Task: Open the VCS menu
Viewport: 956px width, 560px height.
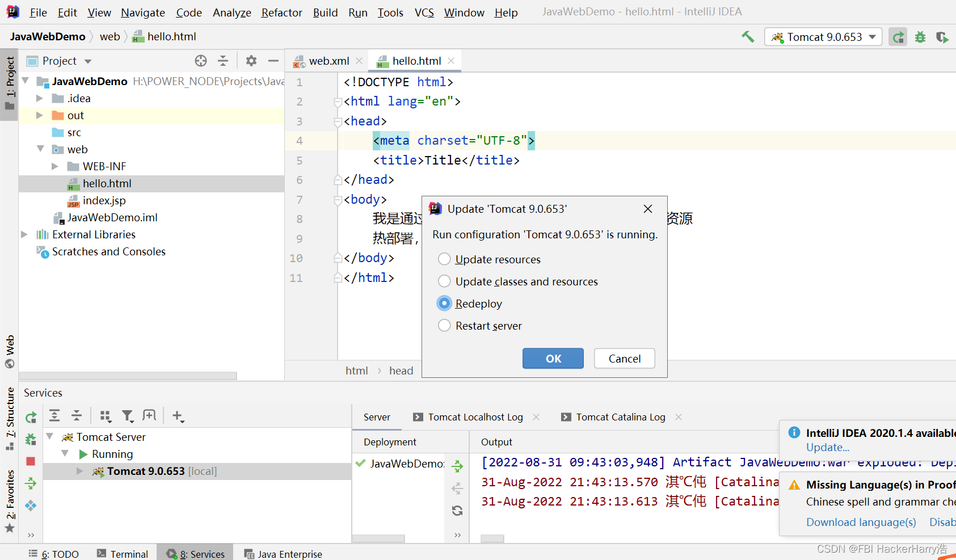Action: click(x=424, y=12)
